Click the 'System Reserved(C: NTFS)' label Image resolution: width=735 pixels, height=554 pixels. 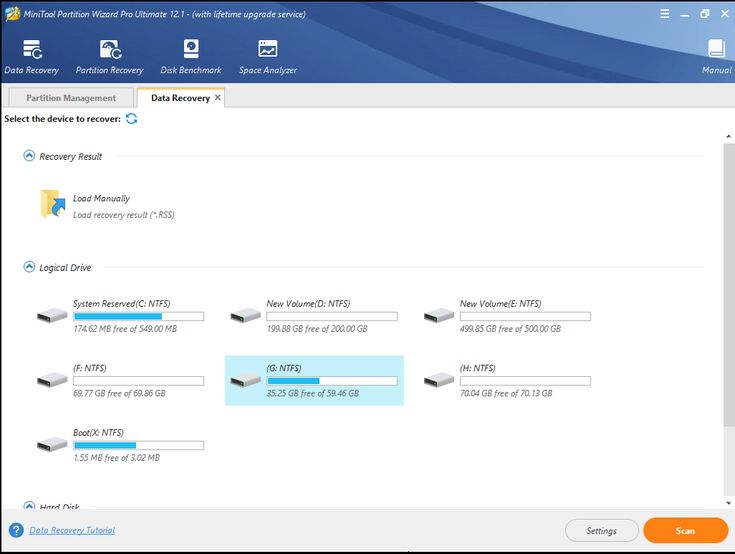(121, 304)
